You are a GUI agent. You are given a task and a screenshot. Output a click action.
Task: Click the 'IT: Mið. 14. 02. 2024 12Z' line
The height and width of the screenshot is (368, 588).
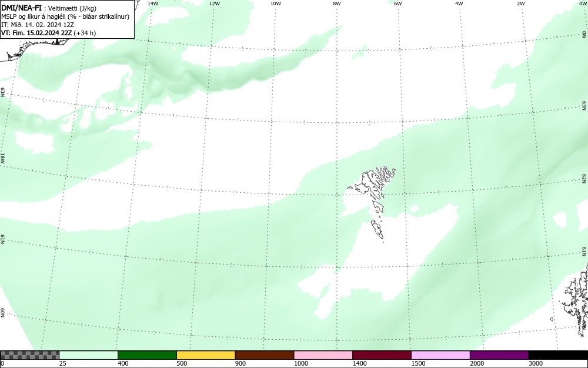[x=38, y=25]
